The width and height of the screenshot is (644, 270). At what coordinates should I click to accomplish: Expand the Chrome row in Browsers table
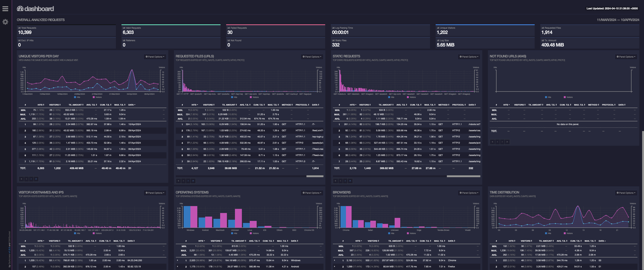[335, 260]
